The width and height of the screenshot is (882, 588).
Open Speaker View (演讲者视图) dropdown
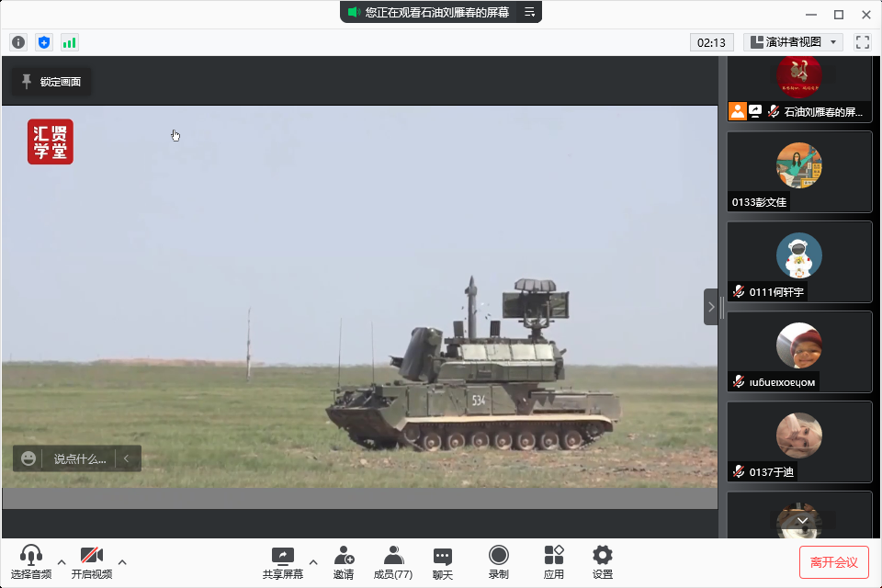[x=793, y=42]
